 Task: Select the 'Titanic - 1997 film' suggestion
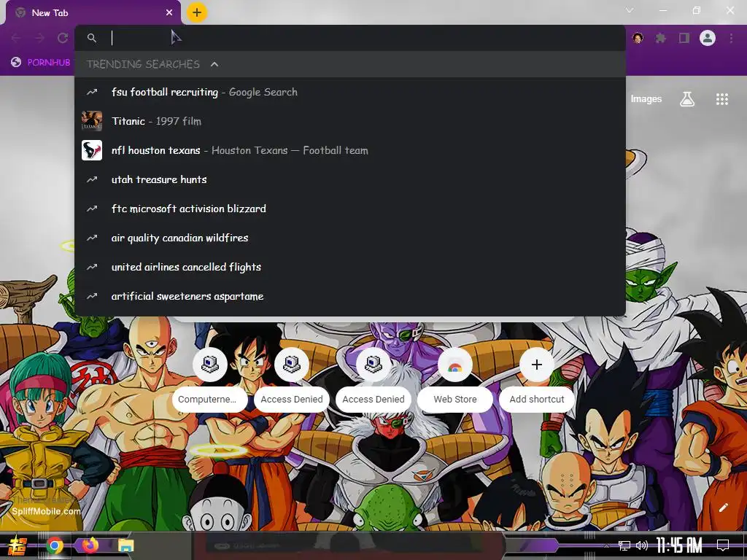click(350, 121)
